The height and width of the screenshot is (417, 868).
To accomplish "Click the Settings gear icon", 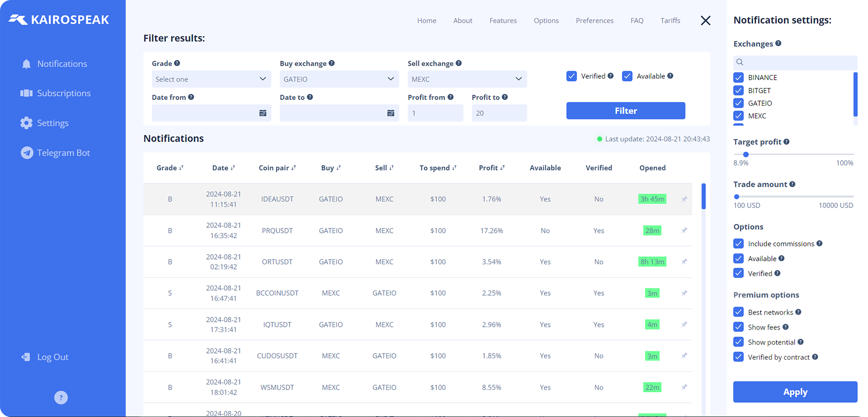I will pyautogui.click(x=26, y=123).
